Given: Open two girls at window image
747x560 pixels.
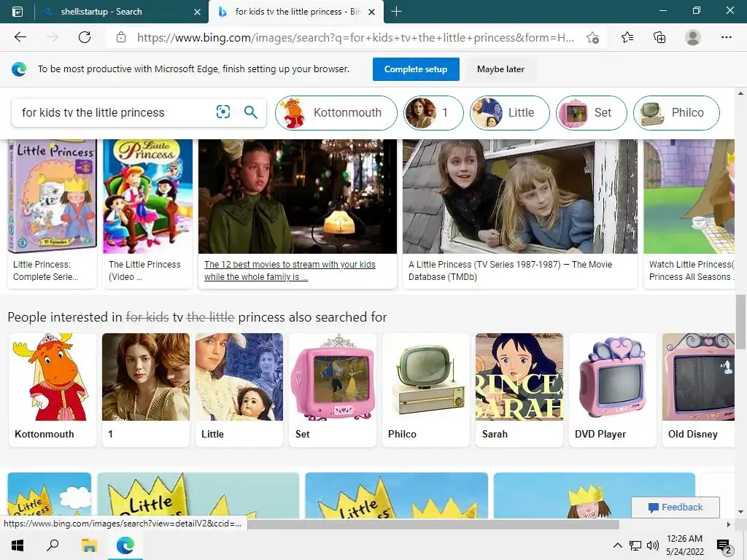Looking at the screenshot, I should [519, 196].
